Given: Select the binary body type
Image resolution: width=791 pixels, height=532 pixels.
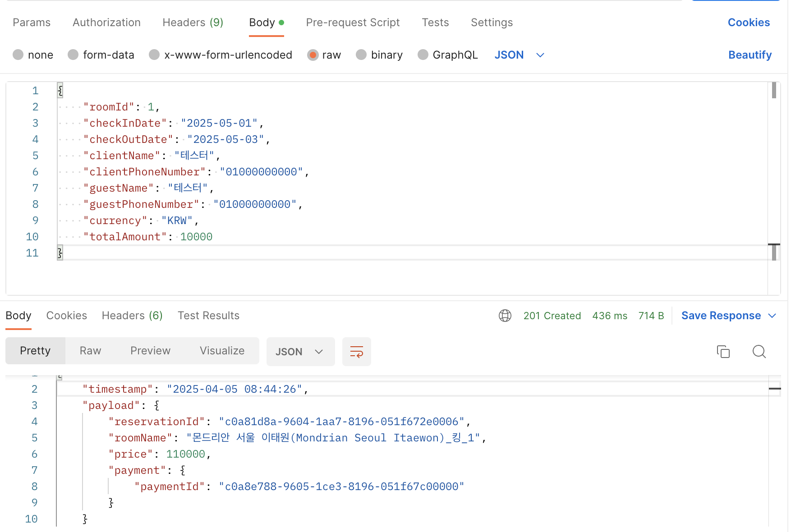Looking at the screenshot, I should 379,55.
